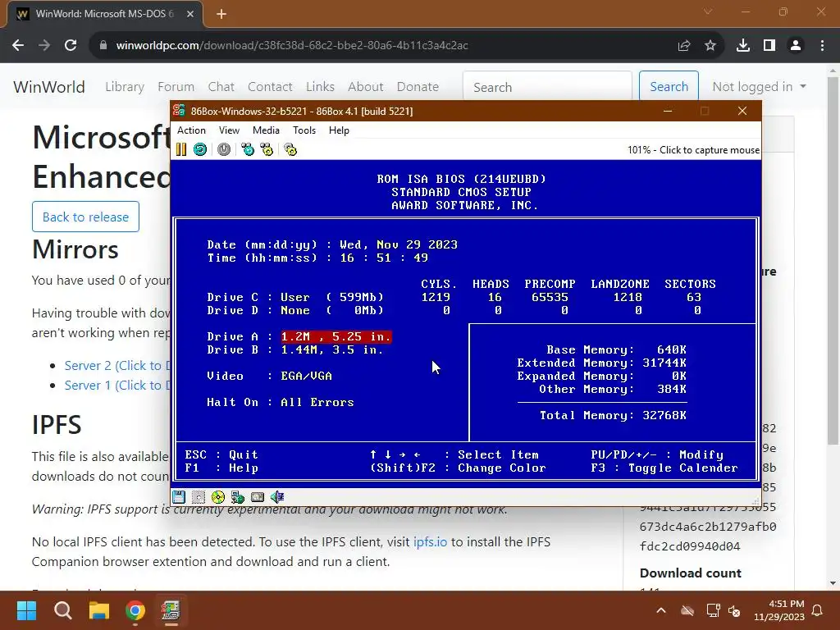This screenshot has width=840, height=630.
Task: Download from Server 2 mirror link
Action: pos(116,365)
